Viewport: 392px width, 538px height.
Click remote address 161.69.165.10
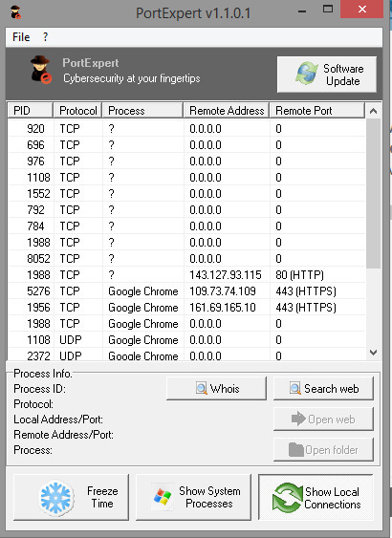coord(223,308)
